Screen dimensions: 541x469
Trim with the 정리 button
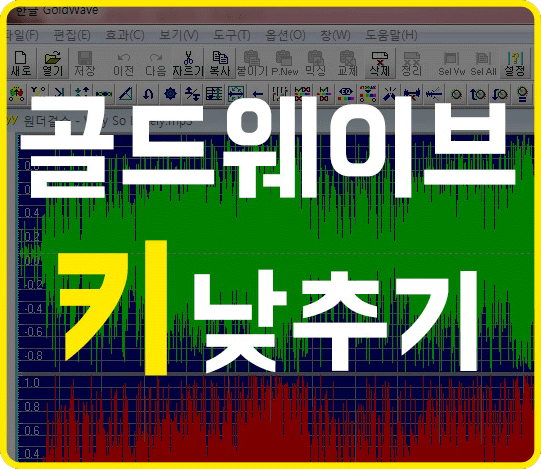coord(412,63)
